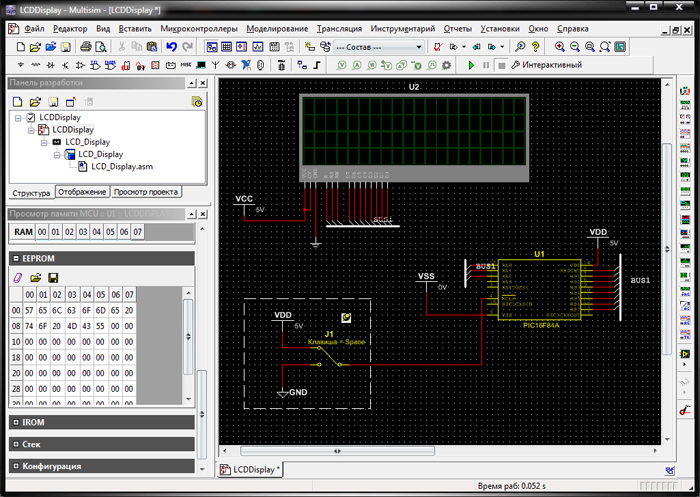Screen dimensions: 700x497
Task: Toggle the Design Toolbox view button
Action: tap(212, 46)
